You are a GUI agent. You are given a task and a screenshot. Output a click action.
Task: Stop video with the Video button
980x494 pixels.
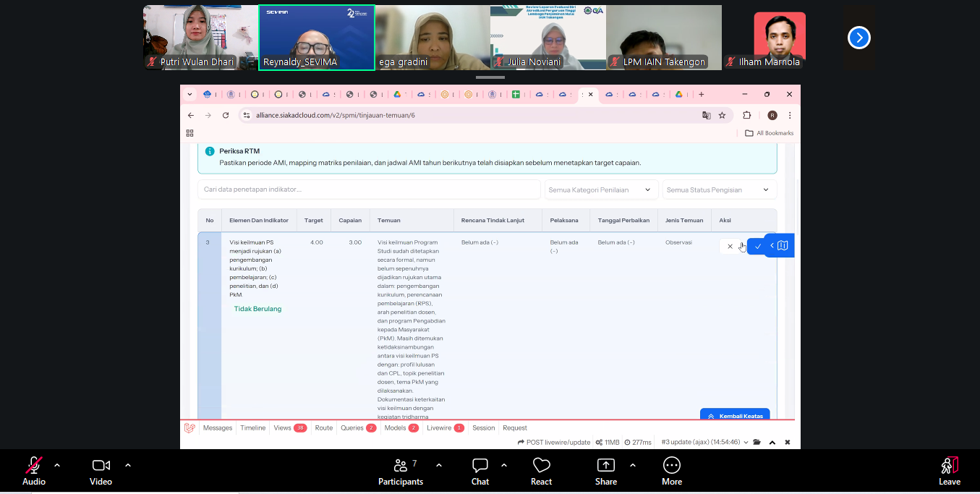click(101, 470)
